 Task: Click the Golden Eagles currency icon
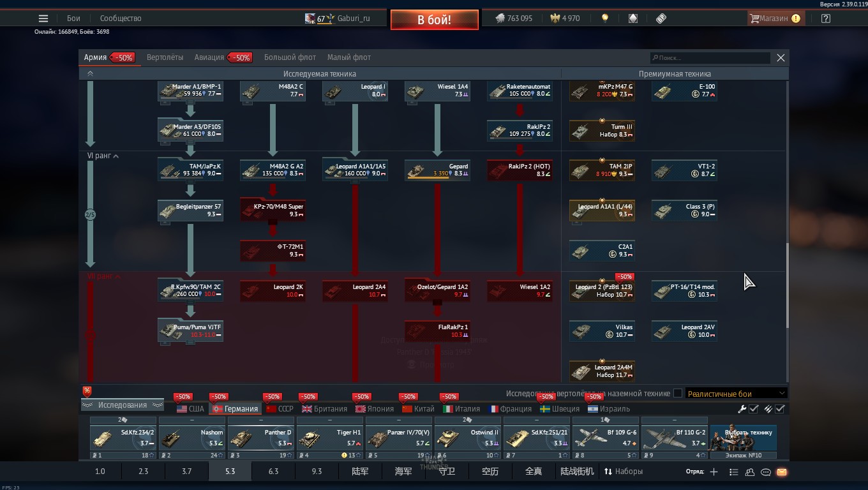(x=555, y=19)
